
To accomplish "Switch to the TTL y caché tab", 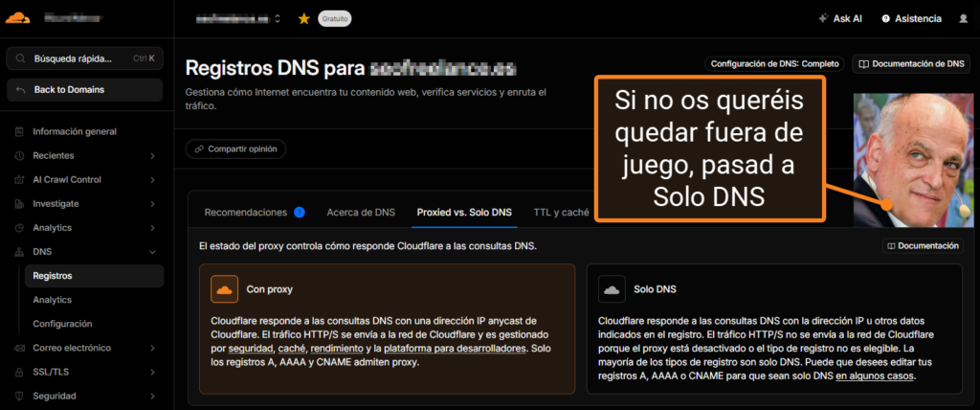I will click(561, 213).
